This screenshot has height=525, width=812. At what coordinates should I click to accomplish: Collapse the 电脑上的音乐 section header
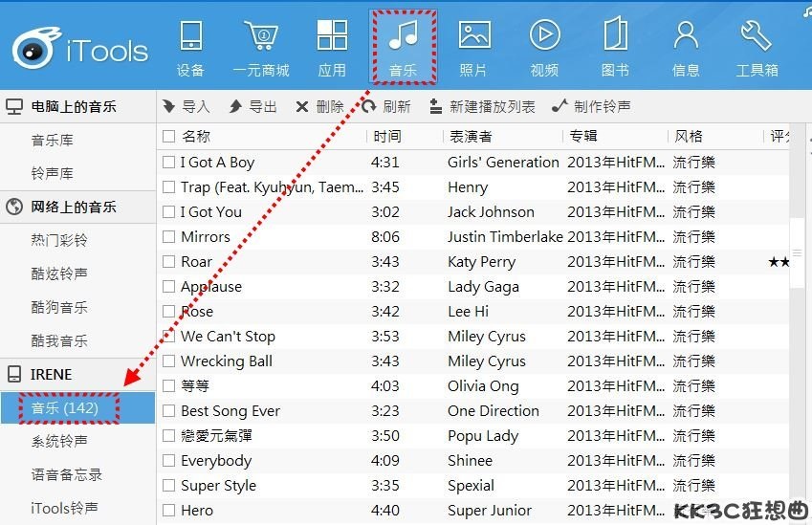(x=77, y=107)
